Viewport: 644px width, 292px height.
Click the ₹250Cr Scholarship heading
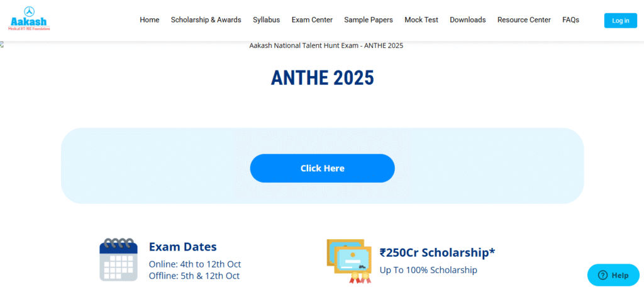click(437, 252)
